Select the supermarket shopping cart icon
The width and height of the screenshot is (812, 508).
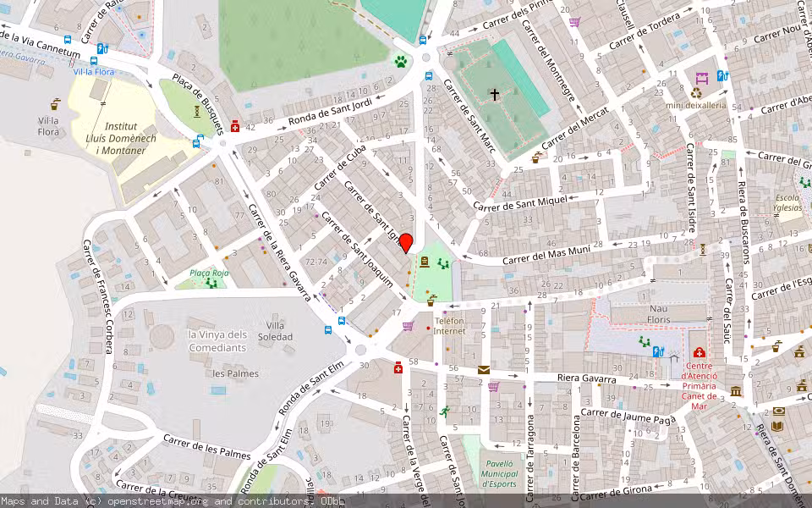(x=493, y=387)
